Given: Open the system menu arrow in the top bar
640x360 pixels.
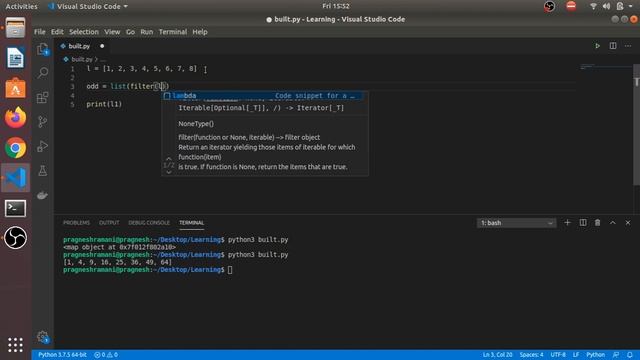Looking at the screenshot, I should [631, 6].
